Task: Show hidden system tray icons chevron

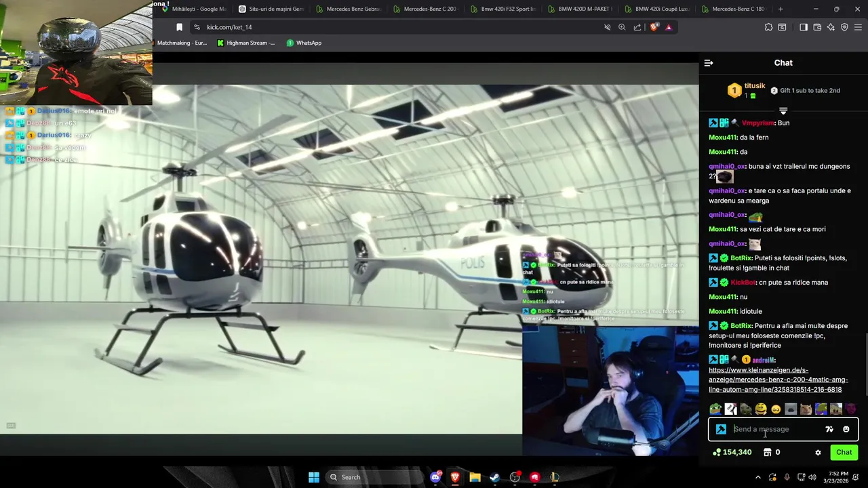Action: (758, 477)
